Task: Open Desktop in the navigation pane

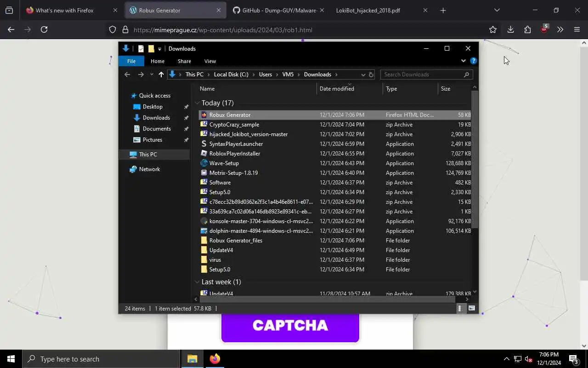Action: click(x=153, y=107)
